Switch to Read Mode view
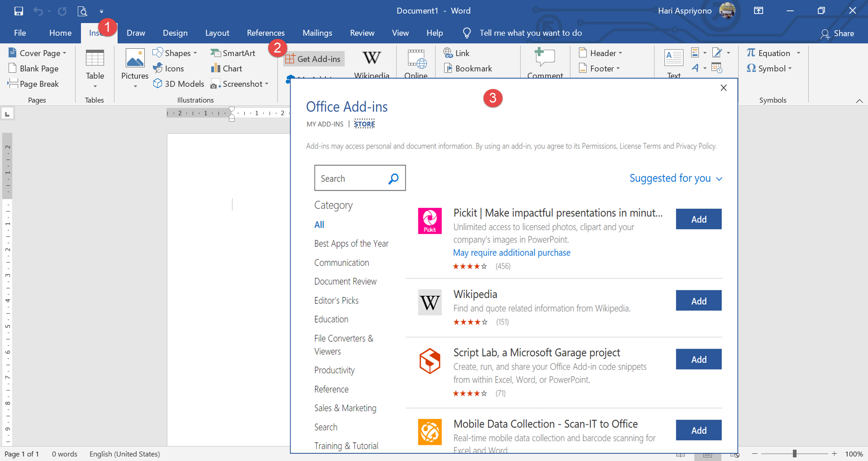The height and width of the screenshot is (461, 868). [681, 455]
